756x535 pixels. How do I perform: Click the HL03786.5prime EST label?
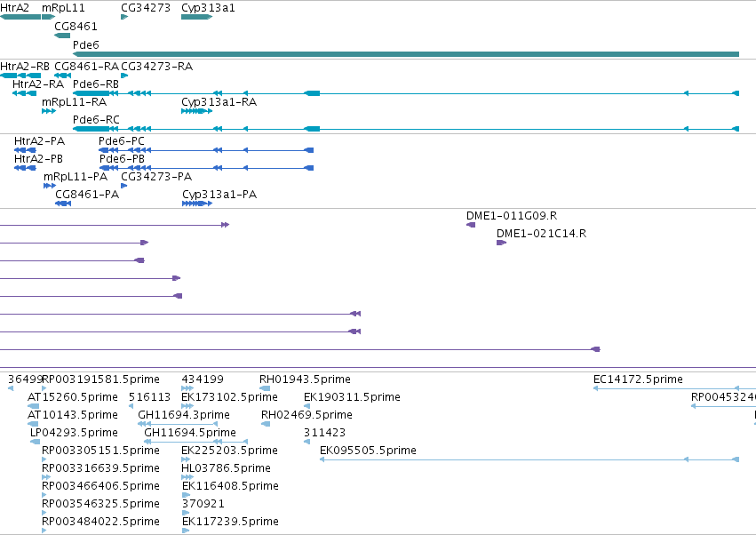(x=226, y=468)
